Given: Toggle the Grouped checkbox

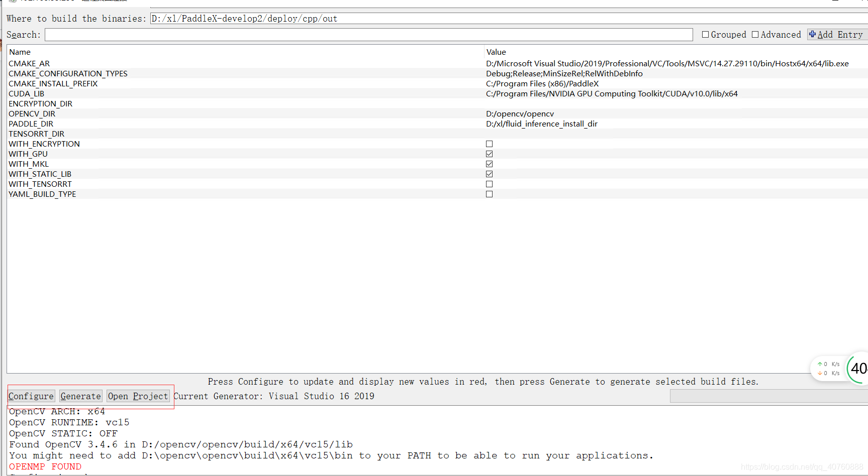Looking at the screenshot, I should coord(705,35).
